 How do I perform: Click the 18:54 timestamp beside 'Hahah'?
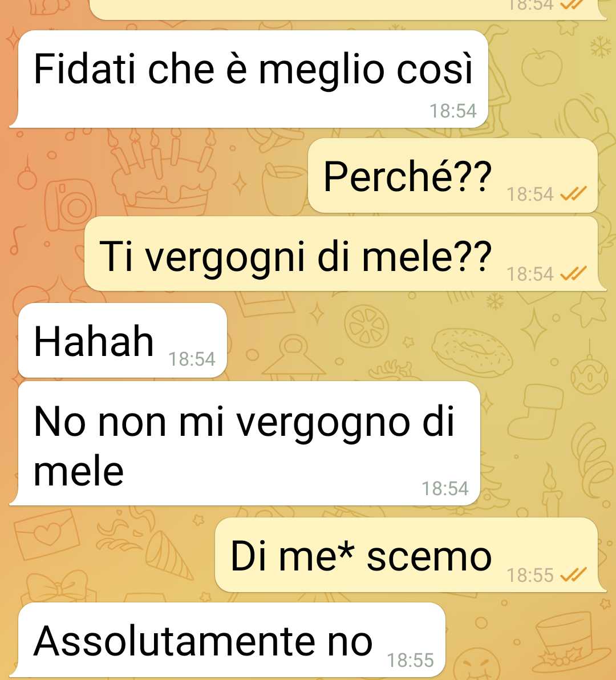[x=192, y=359]
